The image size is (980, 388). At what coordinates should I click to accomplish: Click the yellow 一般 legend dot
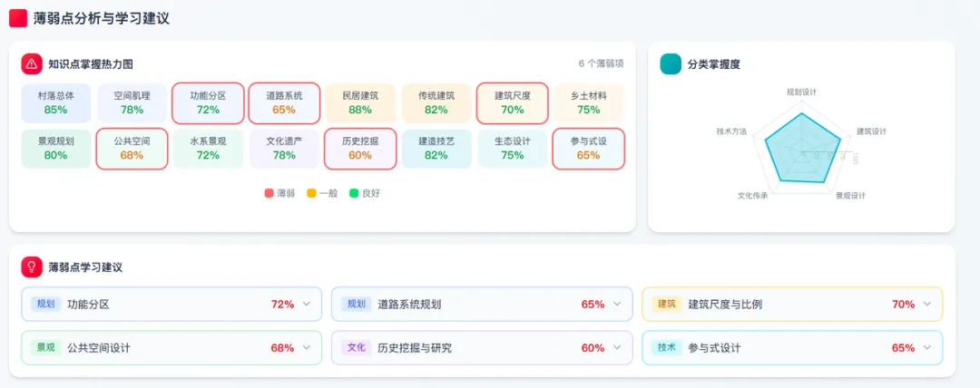(311, 193)
